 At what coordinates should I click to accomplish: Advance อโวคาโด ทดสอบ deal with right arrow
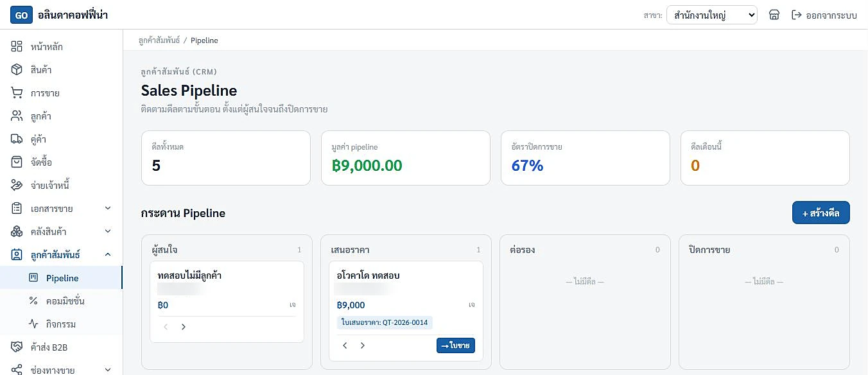362,345
